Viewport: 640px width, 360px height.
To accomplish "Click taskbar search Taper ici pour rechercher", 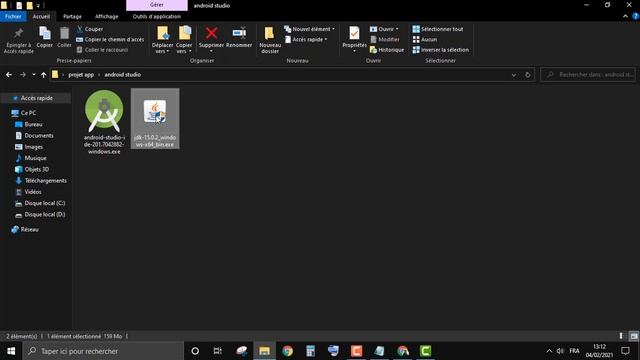I will (103, 351).
